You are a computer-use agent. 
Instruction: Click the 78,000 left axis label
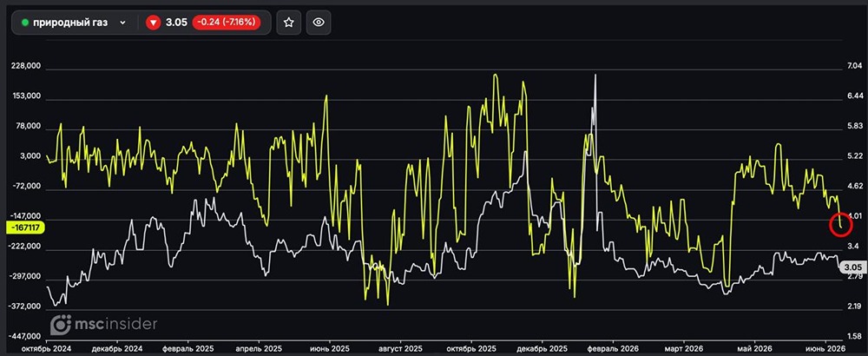click(x=29, y=126)
